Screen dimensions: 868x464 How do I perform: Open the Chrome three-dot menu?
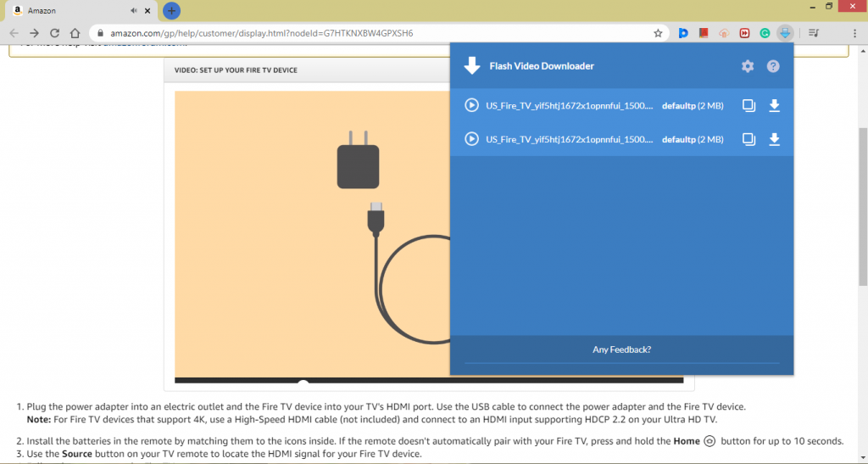pyautogui.click(x=854, y=33)
